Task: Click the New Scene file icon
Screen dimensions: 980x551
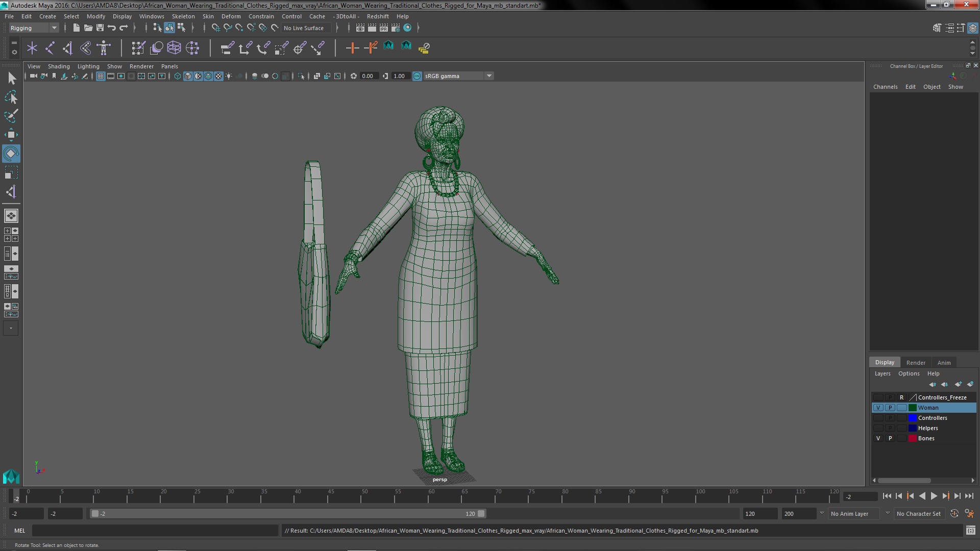Action: [76, 28]
